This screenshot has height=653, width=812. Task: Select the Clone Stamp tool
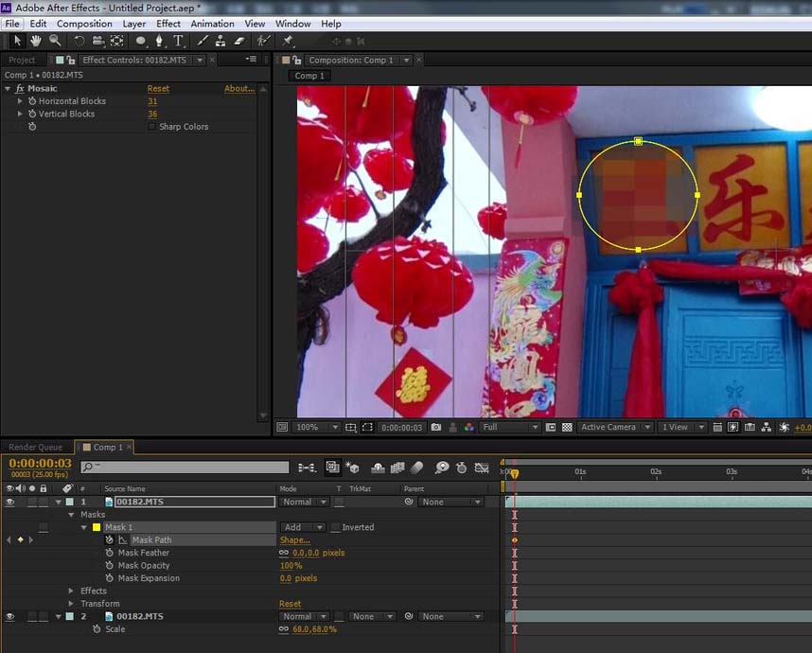pyautogui.click(x=221, y=41)
